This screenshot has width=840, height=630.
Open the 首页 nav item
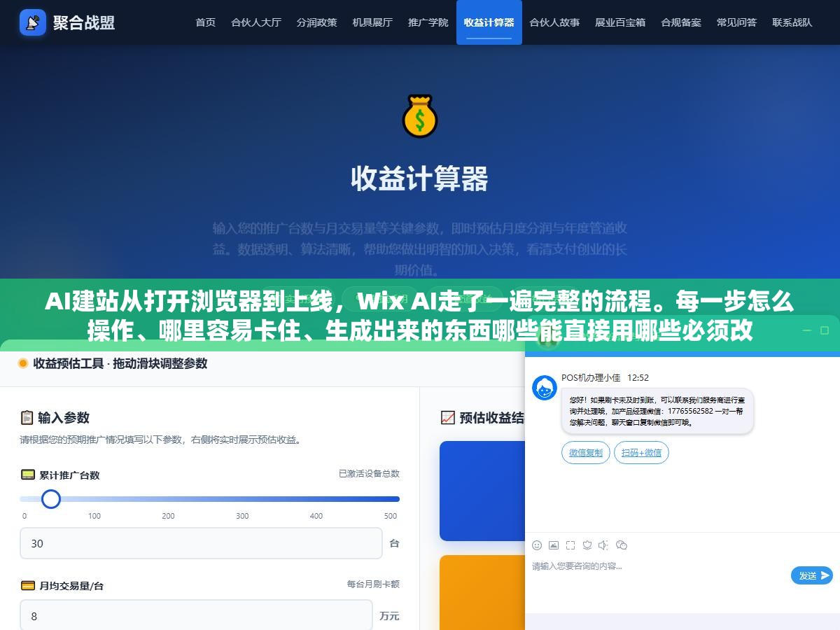(206, 22)
